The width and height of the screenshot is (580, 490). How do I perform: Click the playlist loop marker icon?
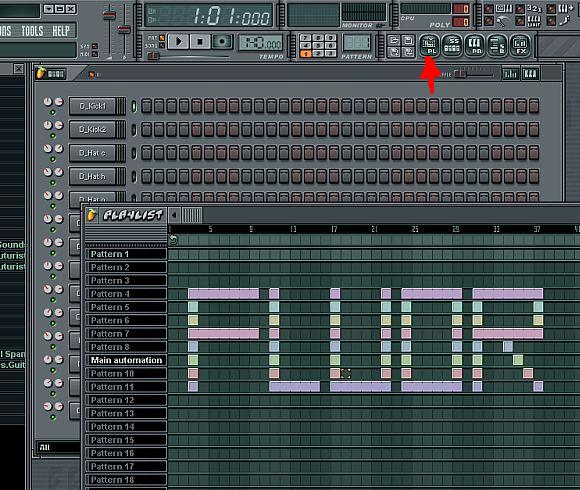point(173,240)
